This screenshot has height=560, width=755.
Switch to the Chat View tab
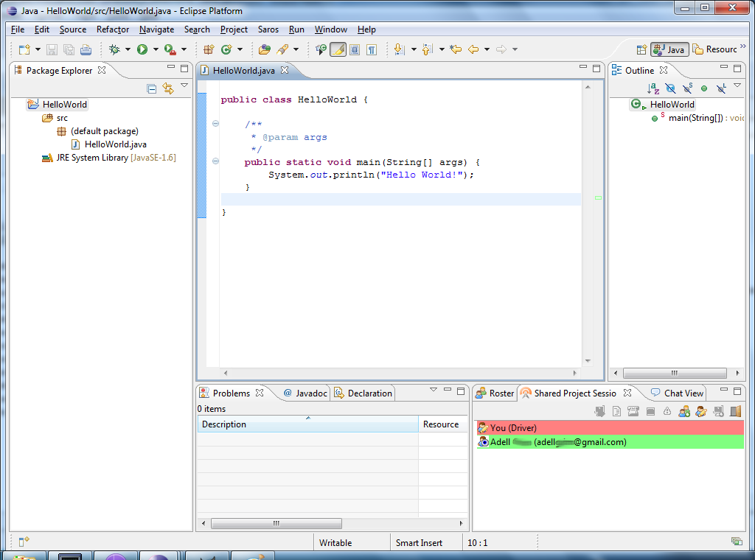[x=683, y=393]
